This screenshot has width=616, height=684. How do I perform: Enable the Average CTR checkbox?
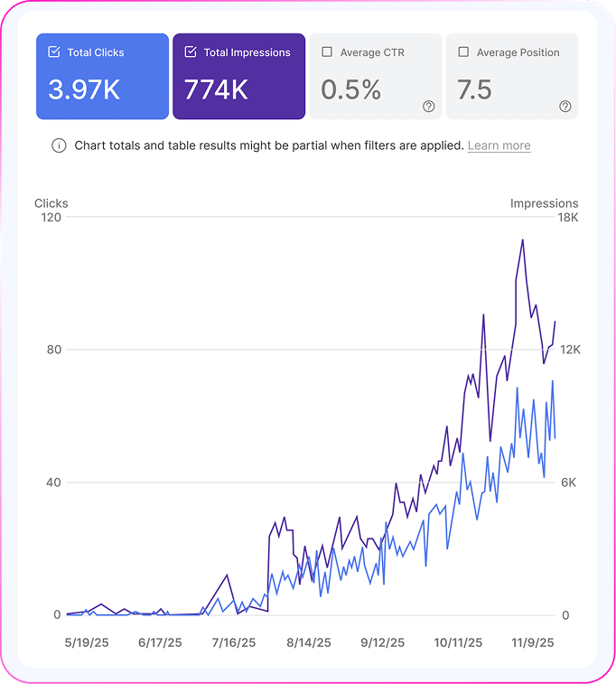click(327, 52)
